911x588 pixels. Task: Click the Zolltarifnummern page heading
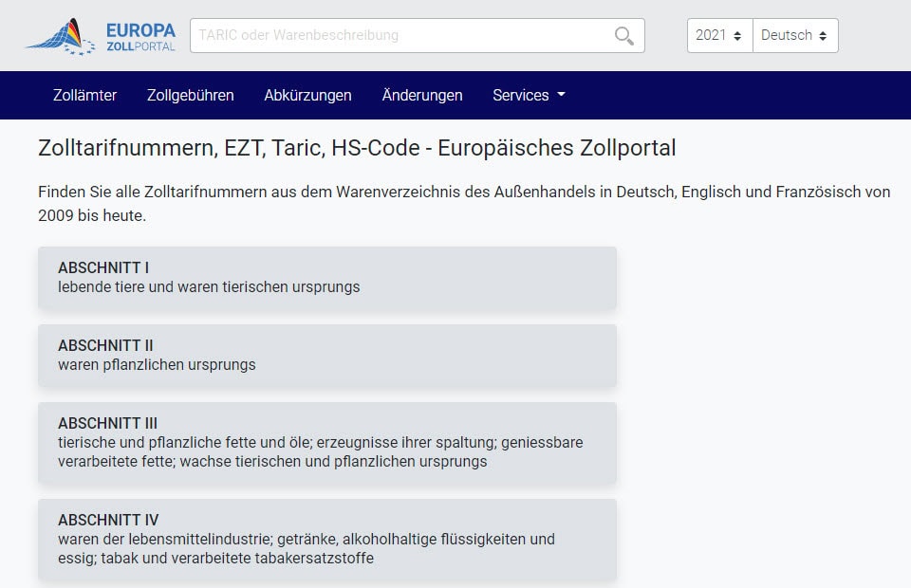coord(357,148)
